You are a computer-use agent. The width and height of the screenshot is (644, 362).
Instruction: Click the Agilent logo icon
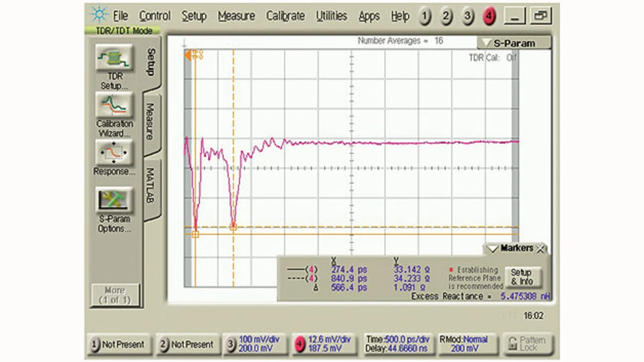[x=99, y=15]
